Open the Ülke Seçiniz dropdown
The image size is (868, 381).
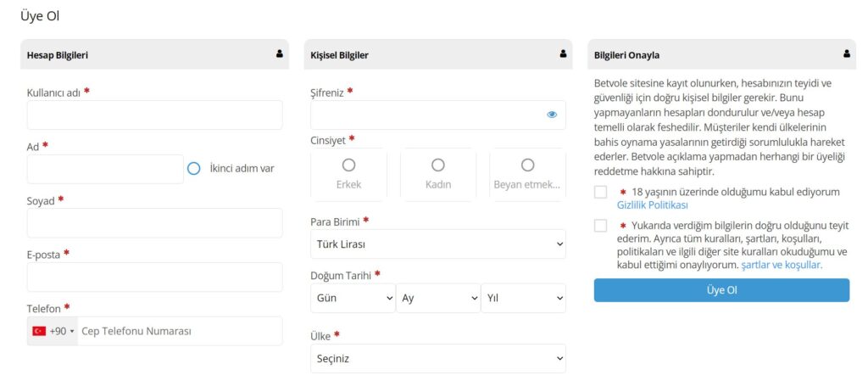click(x=438, y=358)
